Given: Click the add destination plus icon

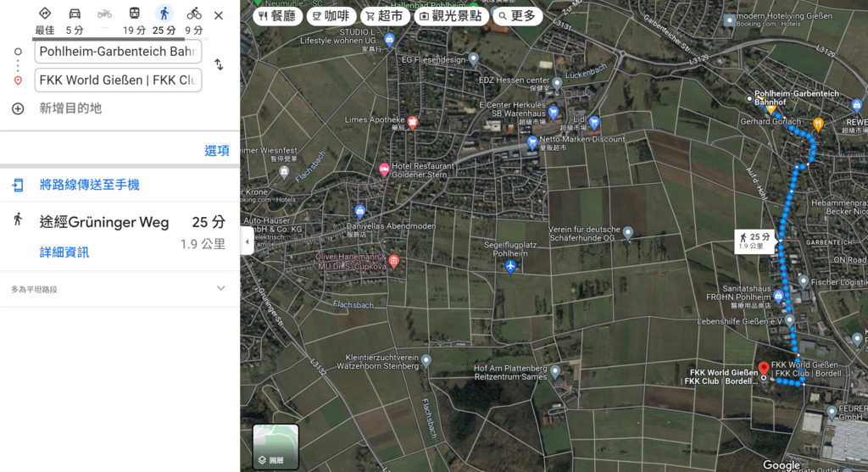Looking at the screenshot, I should (18, 108).
